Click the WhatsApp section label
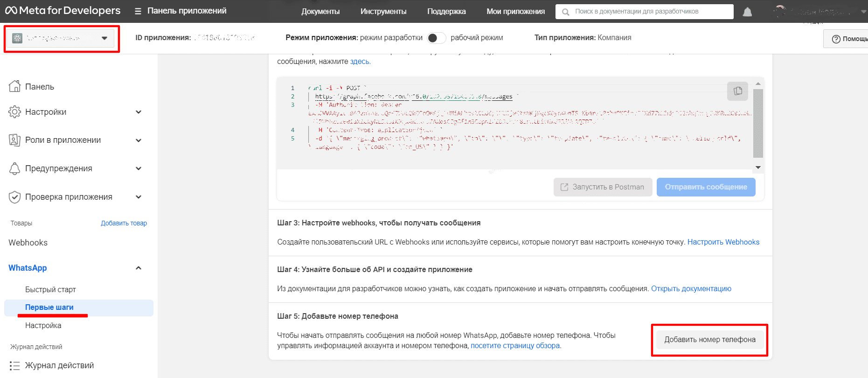868x378 pixels. click(x=28, y=268)
